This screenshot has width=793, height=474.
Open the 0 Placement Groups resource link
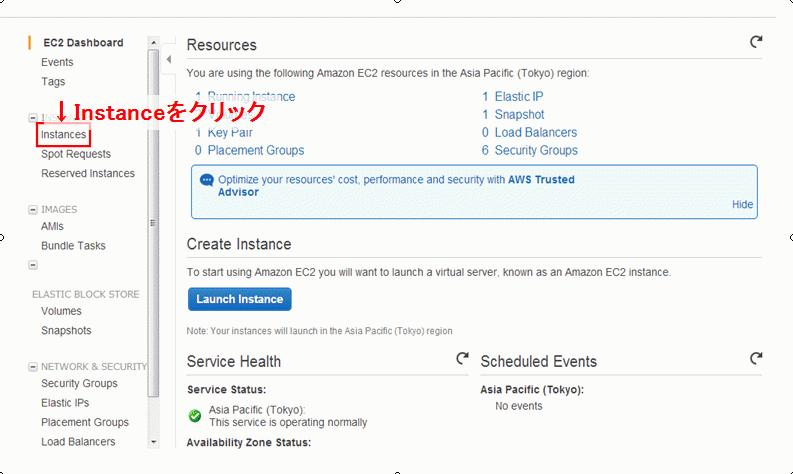249,151
